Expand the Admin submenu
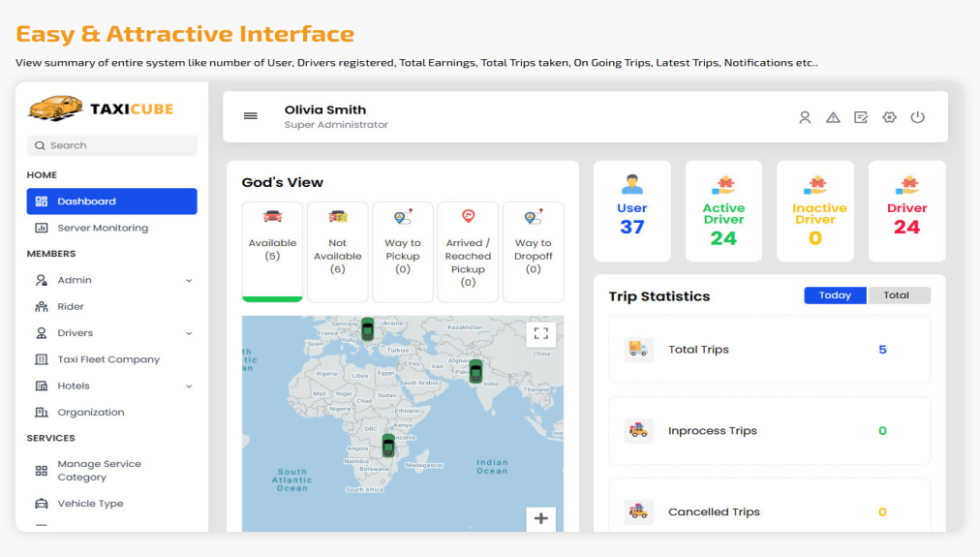Viewport: 980px width, 557px height. pyautogui.click(x=189, y=280)
